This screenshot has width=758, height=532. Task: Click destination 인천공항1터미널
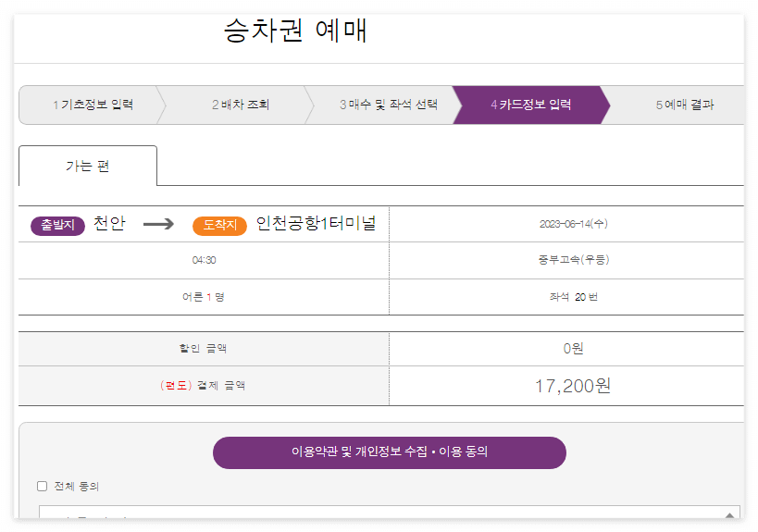pyautogui.click(x=316, y=223)
